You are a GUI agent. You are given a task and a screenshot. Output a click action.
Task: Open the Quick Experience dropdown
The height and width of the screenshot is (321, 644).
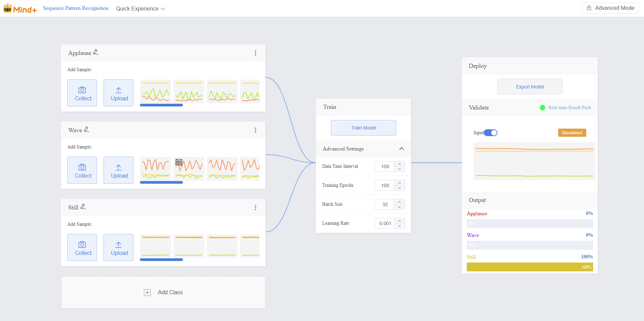click(x=140, y=8)
